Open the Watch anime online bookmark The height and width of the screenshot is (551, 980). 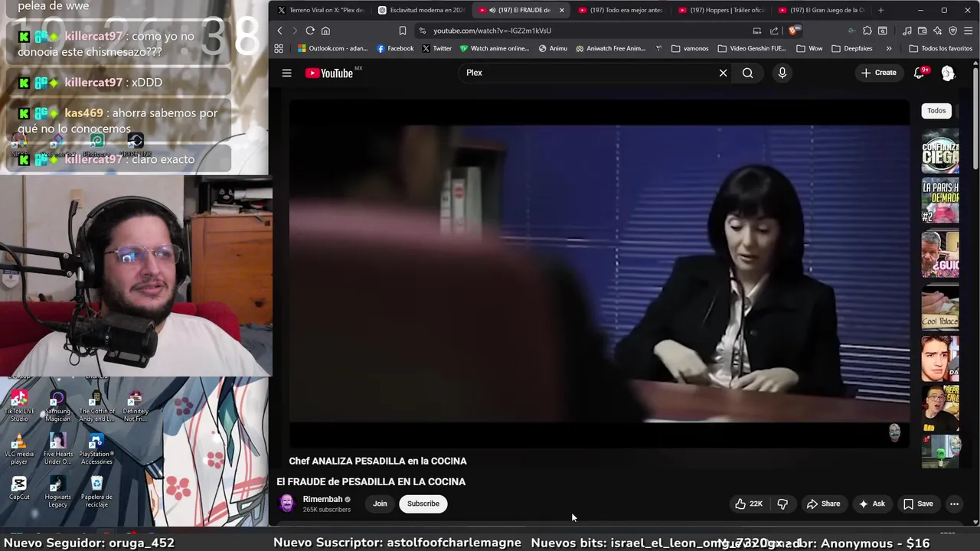(x=494, y=48)
